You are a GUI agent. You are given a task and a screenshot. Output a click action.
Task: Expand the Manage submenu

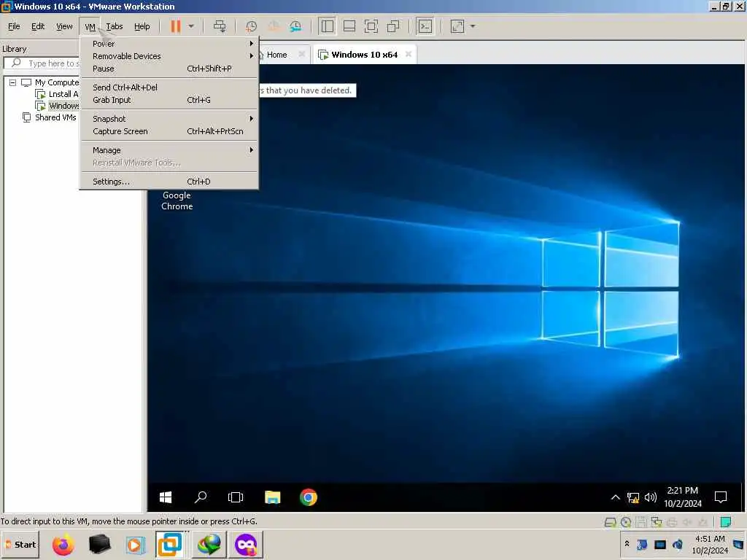tap(169, 150)
